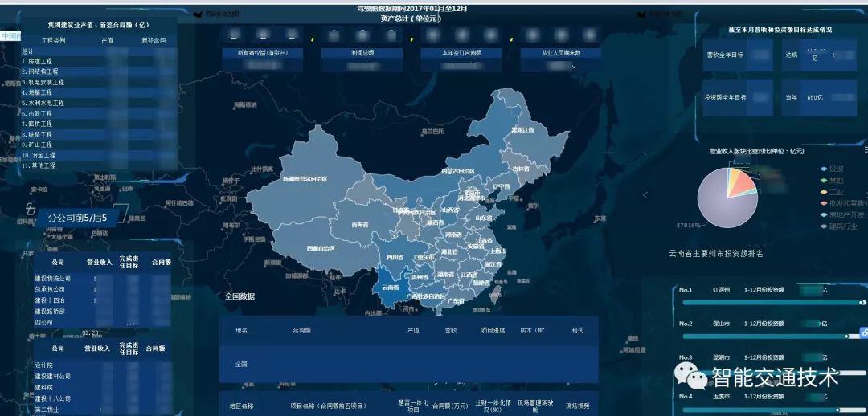Click the 7. 路桥工程 row
The height and width of the screenshot is (416, 868).
click(x=100, y=124)
